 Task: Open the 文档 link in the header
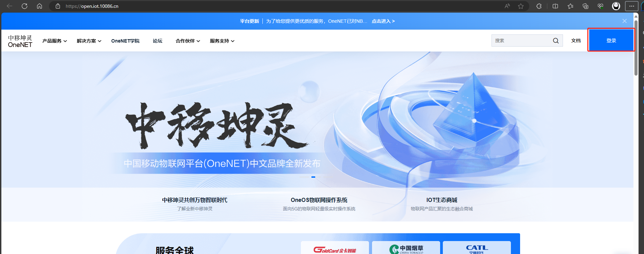576,41
